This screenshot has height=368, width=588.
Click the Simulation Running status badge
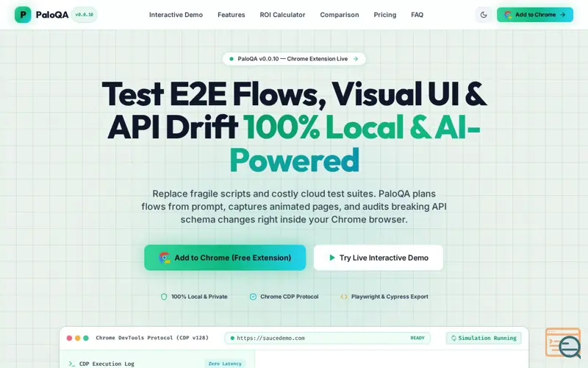point(484,338)
